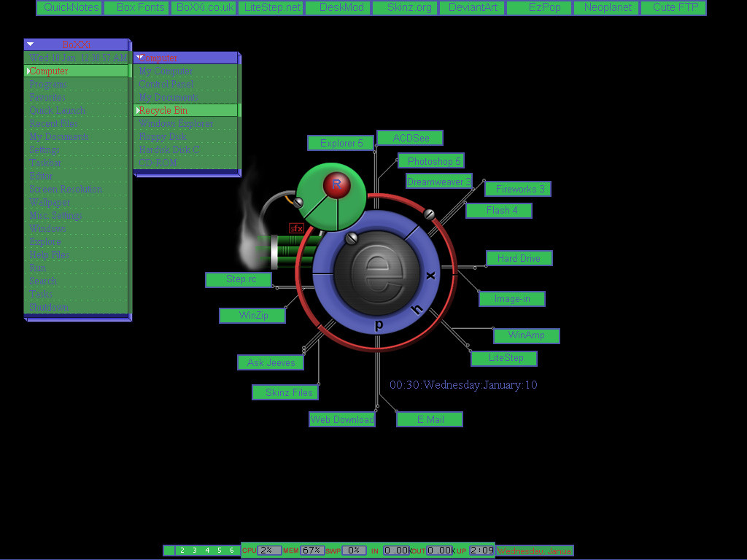
Task: Launch the Photoshop 5 shortcut
Action: [431, 161]
